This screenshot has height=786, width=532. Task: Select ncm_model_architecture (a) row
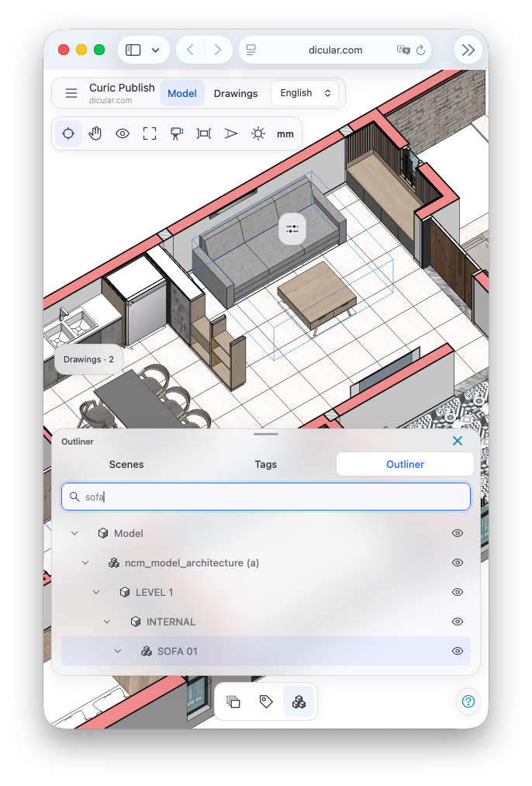[266, 563]
